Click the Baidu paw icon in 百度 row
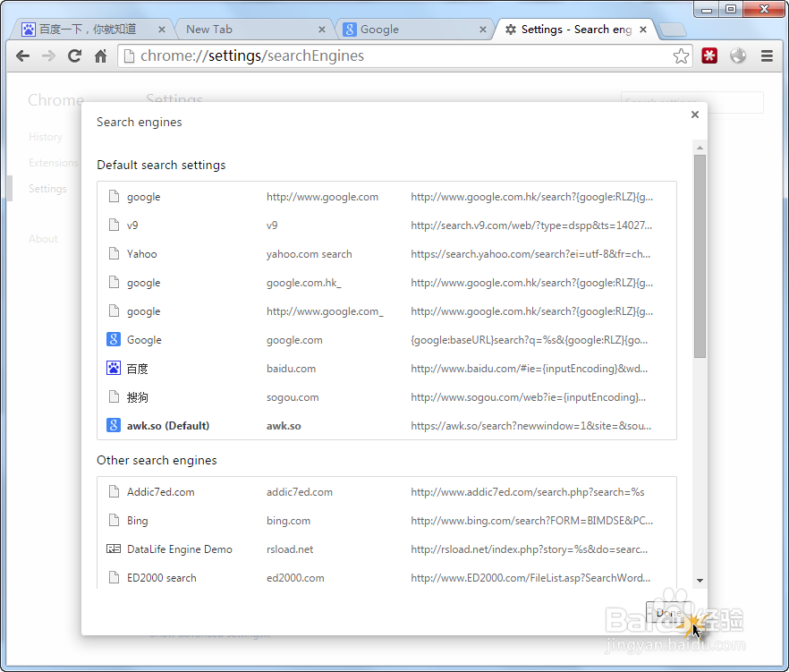789x672 pixels. (114, 368)
